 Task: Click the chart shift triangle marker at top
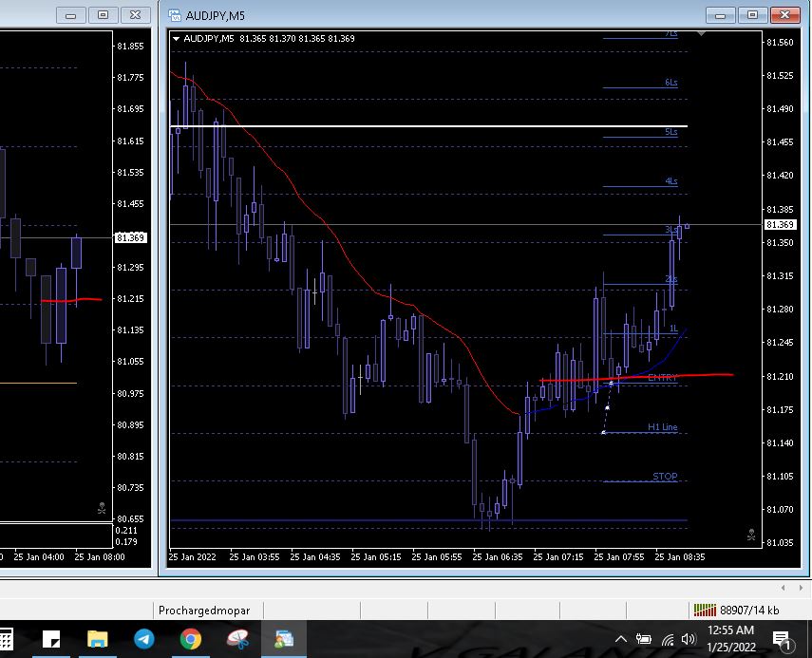tap(701, 33)
